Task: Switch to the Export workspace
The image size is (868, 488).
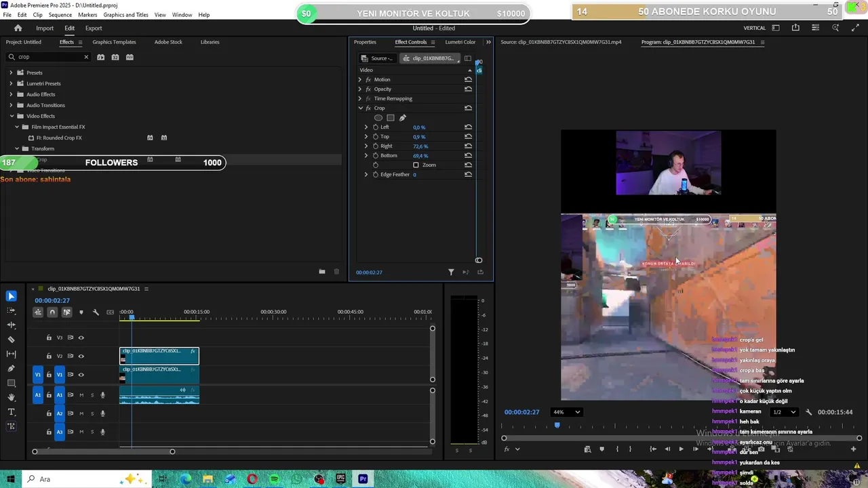Action: [x=94, y=28]
